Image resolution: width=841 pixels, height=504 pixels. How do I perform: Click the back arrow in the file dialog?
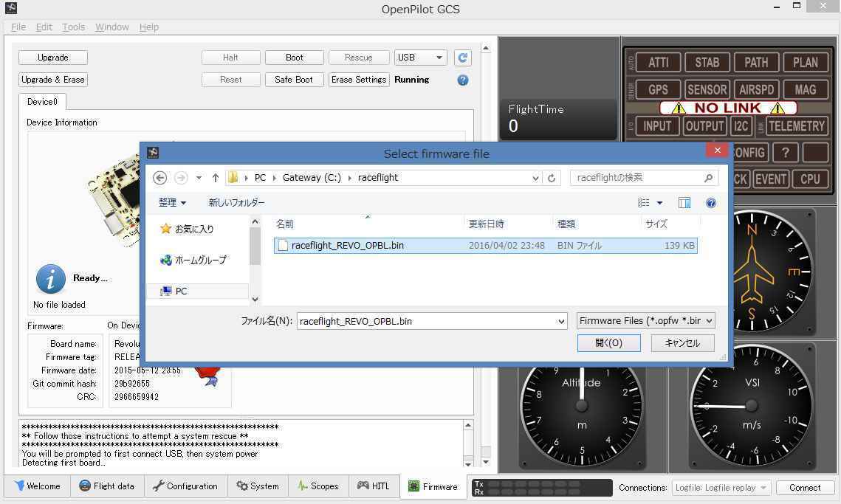pyautogui.click(x=159, y=178)
